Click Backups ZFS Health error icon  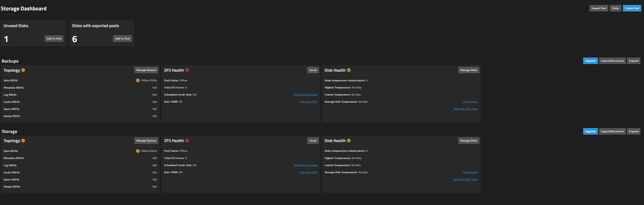(187, 70)
